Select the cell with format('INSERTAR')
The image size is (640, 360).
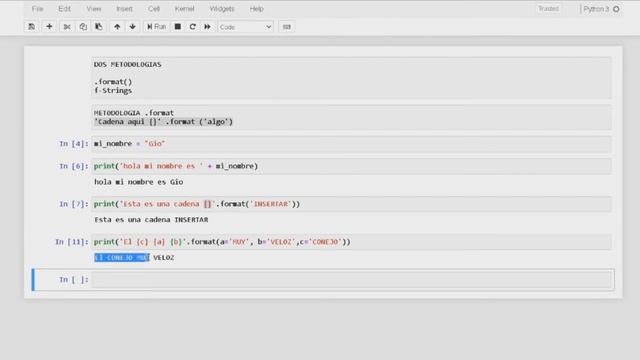click(x=352, y=204)
